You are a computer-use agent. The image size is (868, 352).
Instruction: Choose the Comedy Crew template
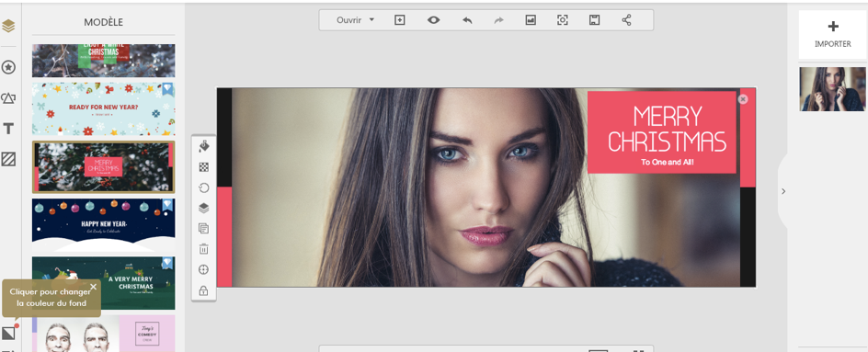pos(104,334)
